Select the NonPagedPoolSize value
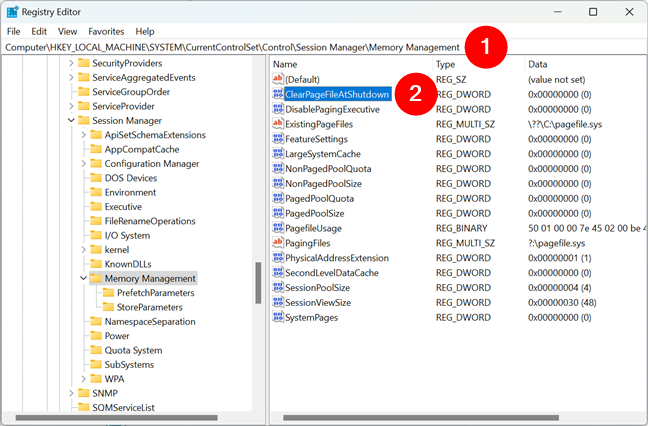648x426 pixels. coord(323,183)
